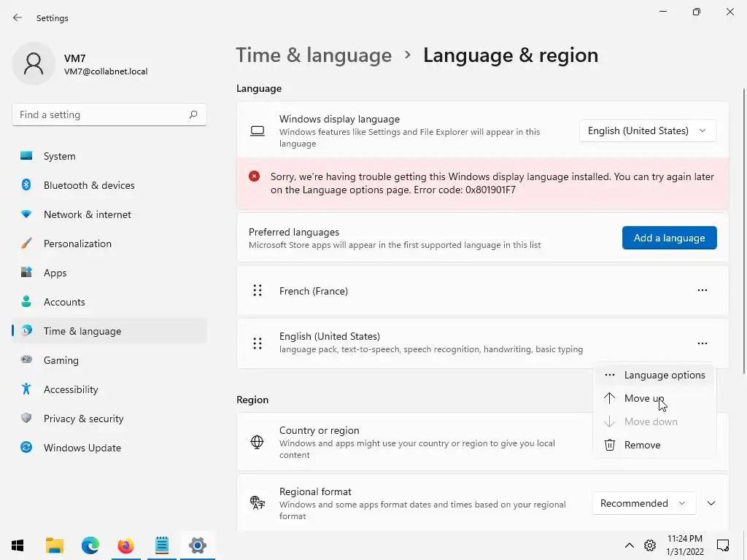Show hidden system tray icons
This screenshot has height=560, width=747.
(630, 545)
